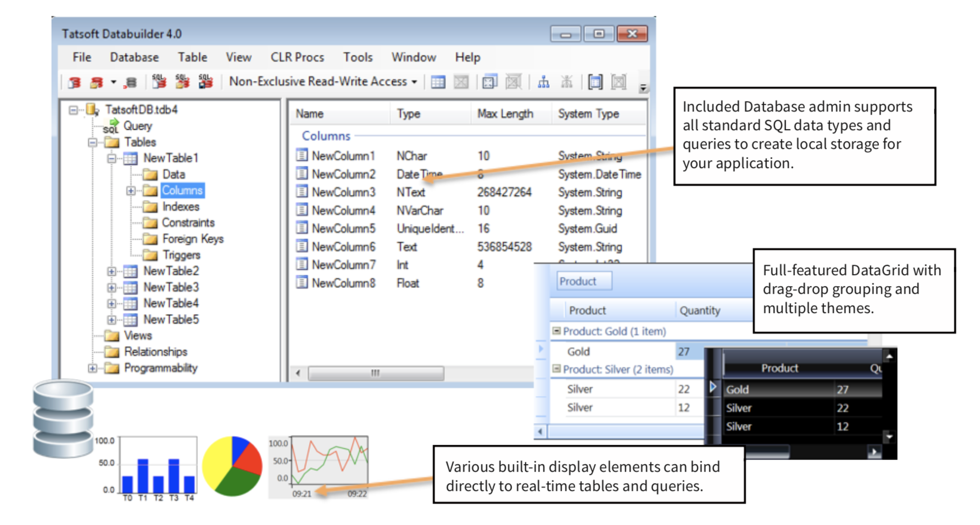Image resolution: width=980 pixels, height=525 pixels.
Task: Collapse the TatsoftDB.tdb4 root node
Action: [x=73, y=110]
